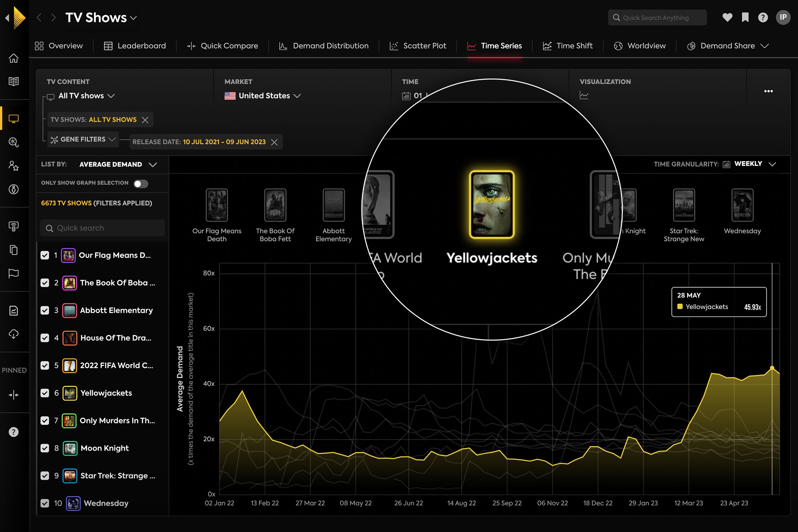
Task: Open the cloud download sidebar icon
Action: click(14, 334)
